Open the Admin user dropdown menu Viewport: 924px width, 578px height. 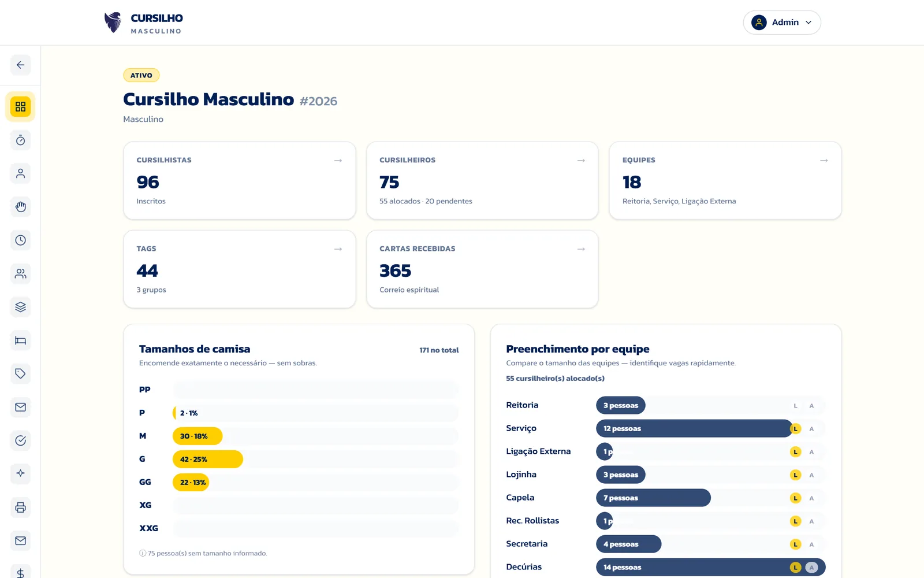(x=782, y=23)
